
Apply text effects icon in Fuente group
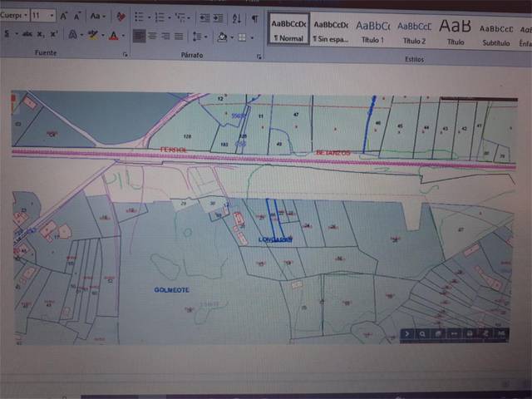tap(73, 36)
